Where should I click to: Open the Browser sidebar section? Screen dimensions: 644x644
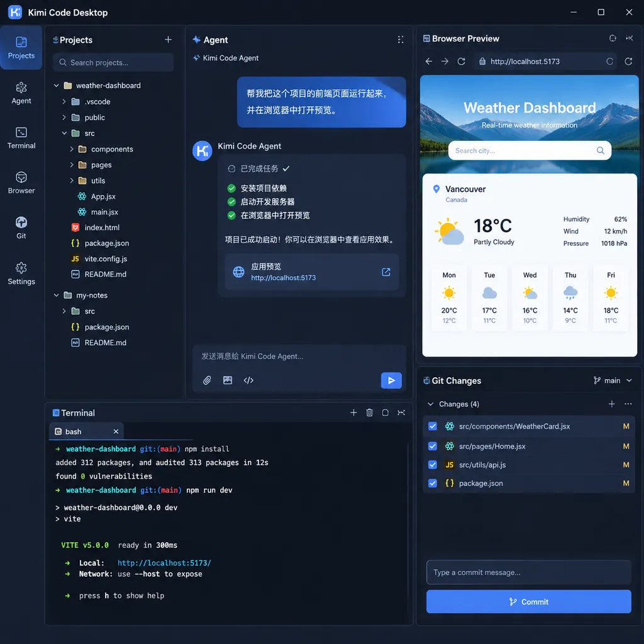pyautogui.click(x=21, y=183)
